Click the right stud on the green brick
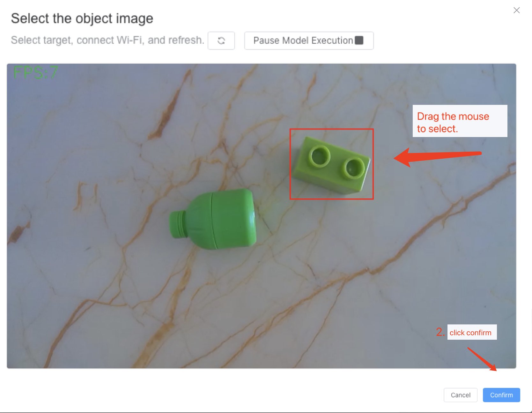 point(353,168)
